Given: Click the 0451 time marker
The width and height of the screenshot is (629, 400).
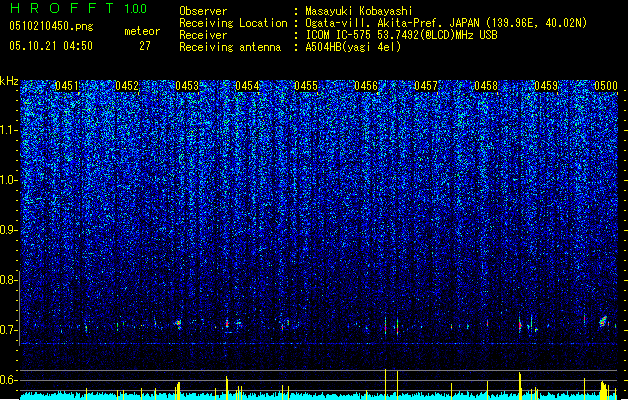Looking at the screenshot, I should (x=67, y=86).
